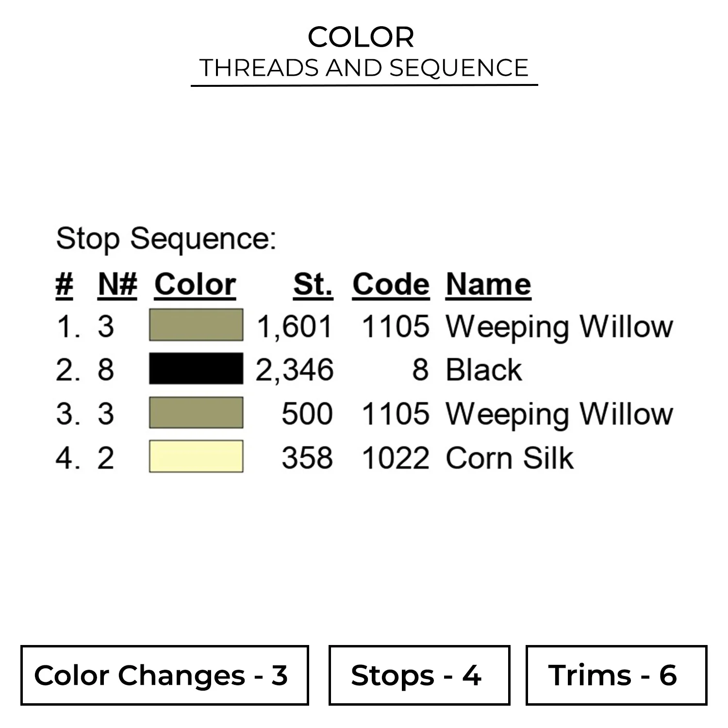The height and width of the screenshot is (728, 728).
Task: Click the Trims - 6 box
Action: click(x=616, y=675)
